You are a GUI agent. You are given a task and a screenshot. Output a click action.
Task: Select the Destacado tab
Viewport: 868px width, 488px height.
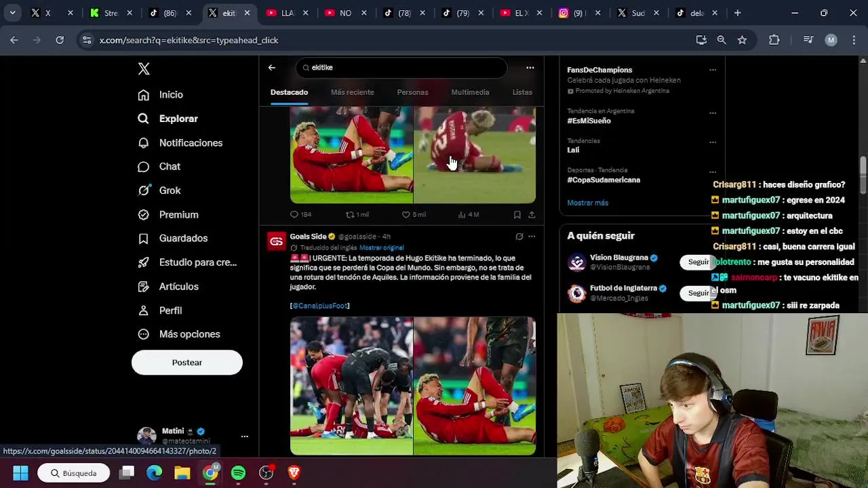tap(289, 92)
